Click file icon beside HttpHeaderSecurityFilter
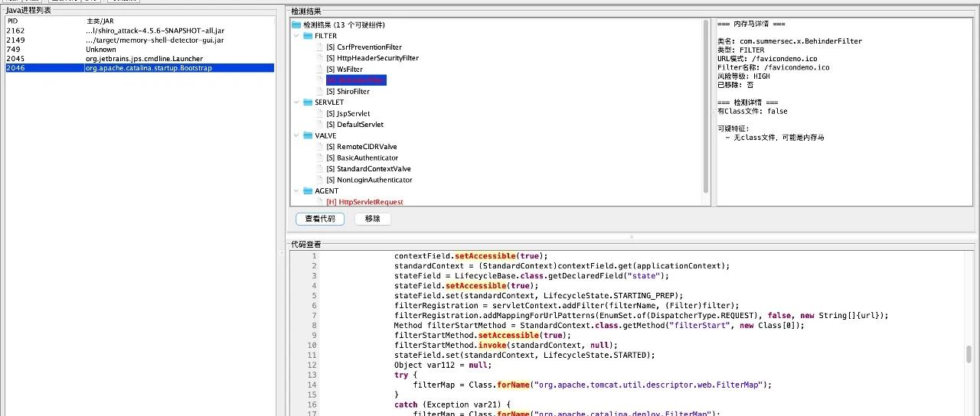980x416 pixels. [320, 58]
